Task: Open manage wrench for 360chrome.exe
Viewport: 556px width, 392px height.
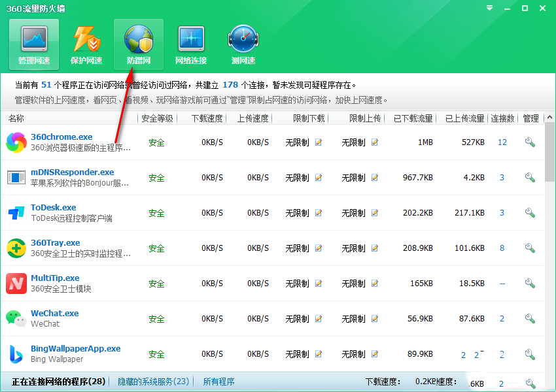Action: tap(530, 142)
